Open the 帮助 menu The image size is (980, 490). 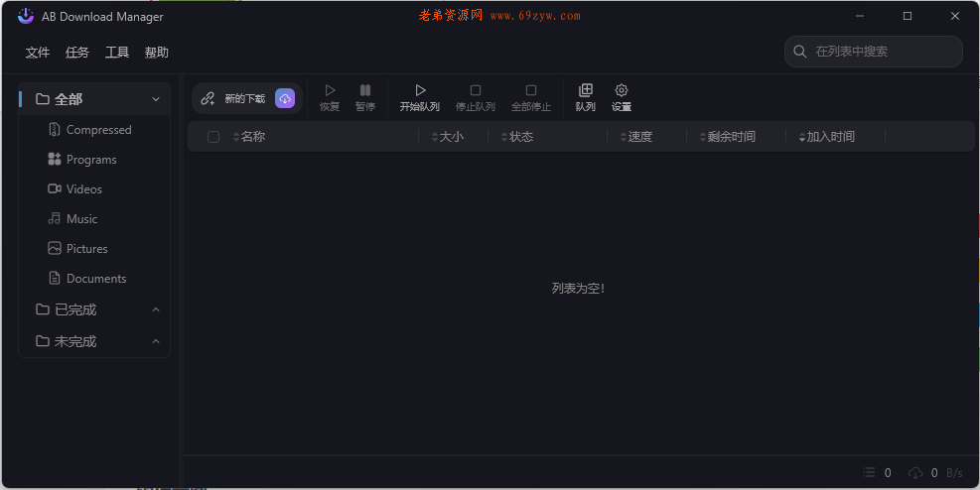(156, 53)
